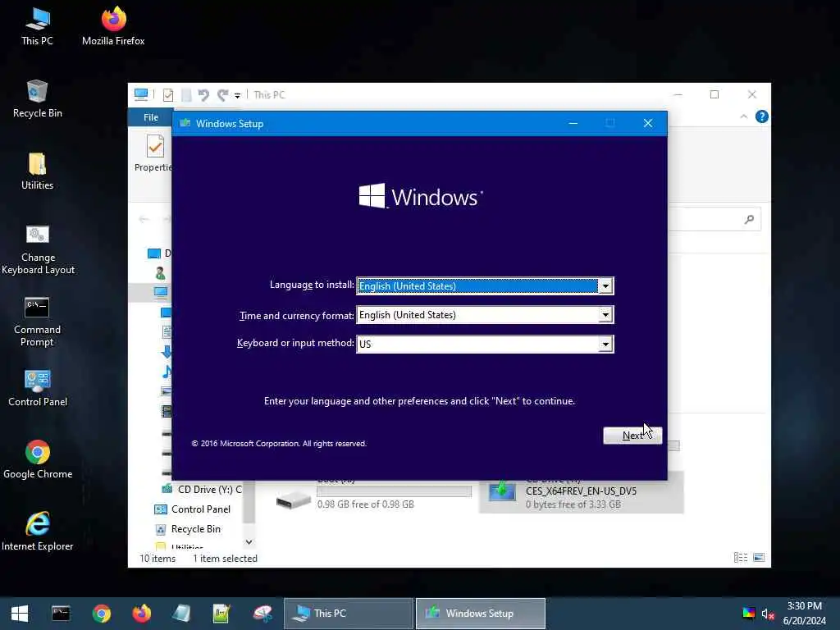Open the Utilities desktop folder
The image size is (840, 630).
point(37,171)
